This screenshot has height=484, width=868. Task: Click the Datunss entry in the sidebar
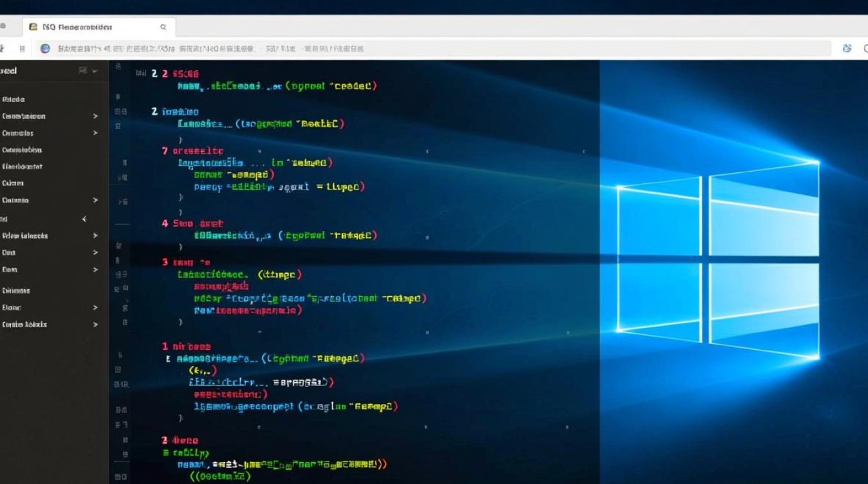click(16, 200)
